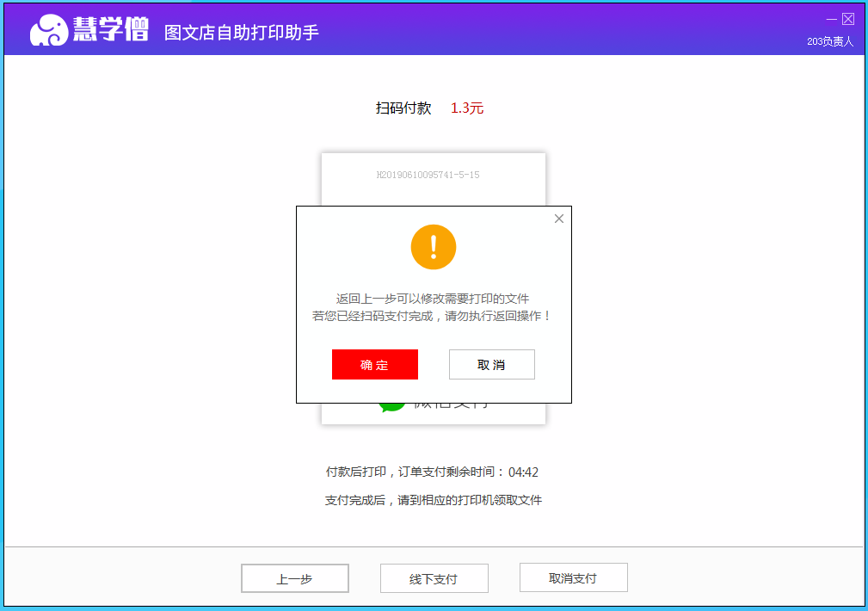868x611 pixels.
Task: Click the 203负责人 user label
Action: click(x=829, y=41)
